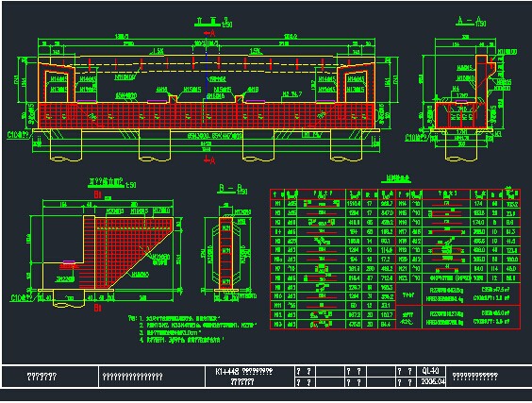The height and width of the screenshot is (403, 532).
Task: Click the B — B section title
Action: [x=232, y=189]
